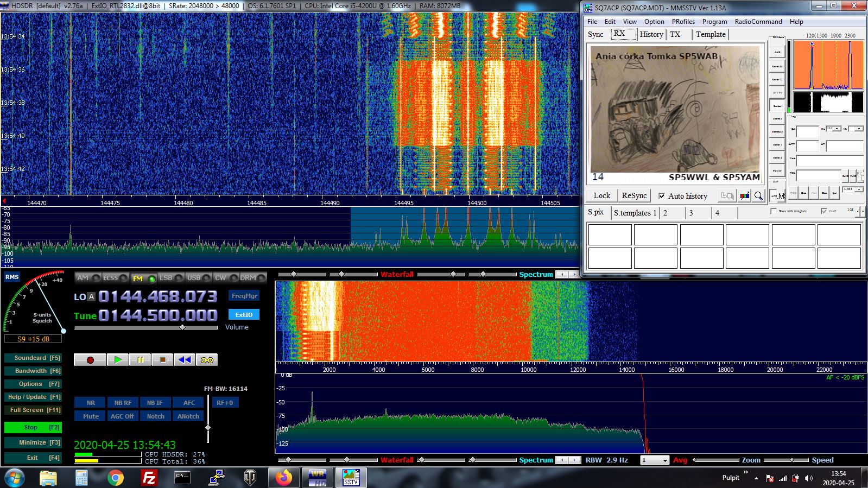Image resolution: width=868 pixels, height=488 pixels.
Task: Select USB demodulation mode
Action: pyautogui.click(x=199, y=278)
